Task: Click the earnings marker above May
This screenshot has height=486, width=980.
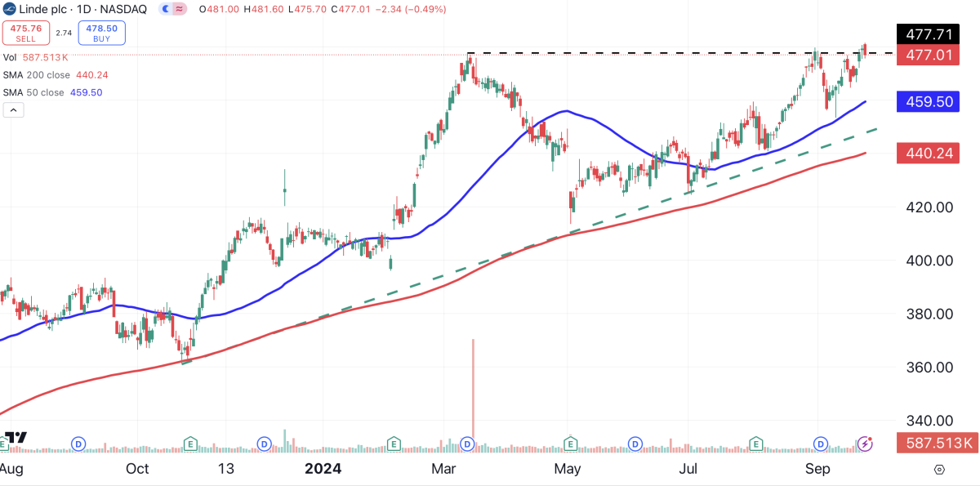Action: 570,444
